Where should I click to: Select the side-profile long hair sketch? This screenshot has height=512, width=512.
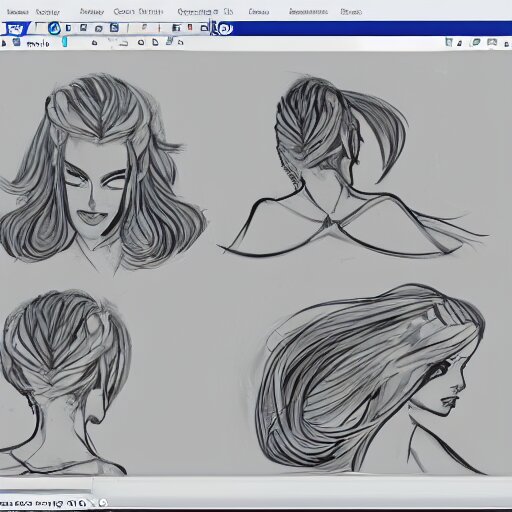370,378
